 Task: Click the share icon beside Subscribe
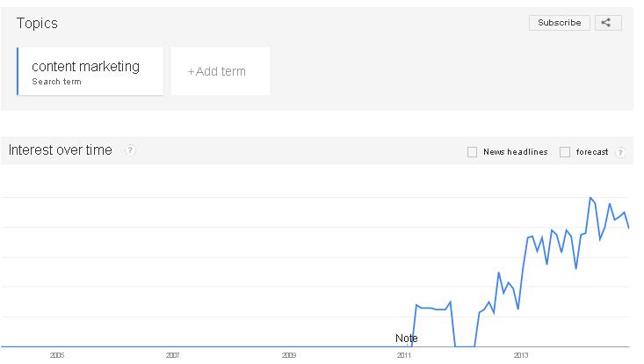coord(608,23)
